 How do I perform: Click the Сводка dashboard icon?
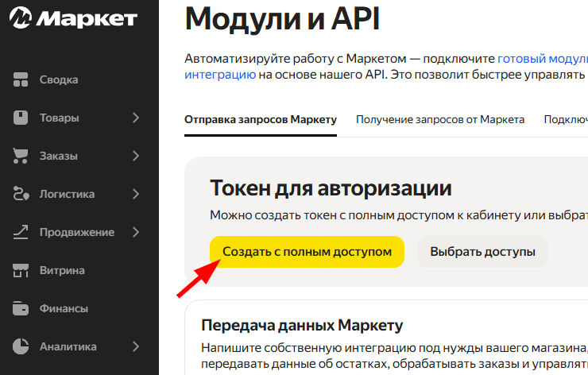[x=21, y=79]
